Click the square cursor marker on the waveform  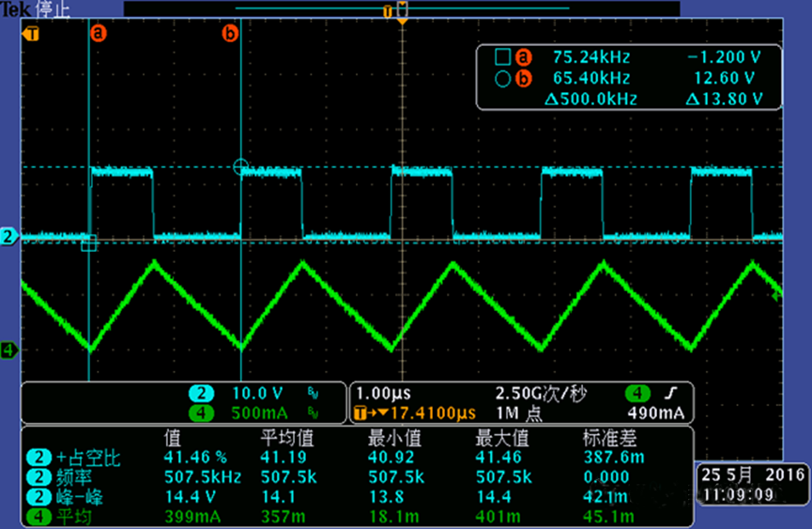(89, 244)
